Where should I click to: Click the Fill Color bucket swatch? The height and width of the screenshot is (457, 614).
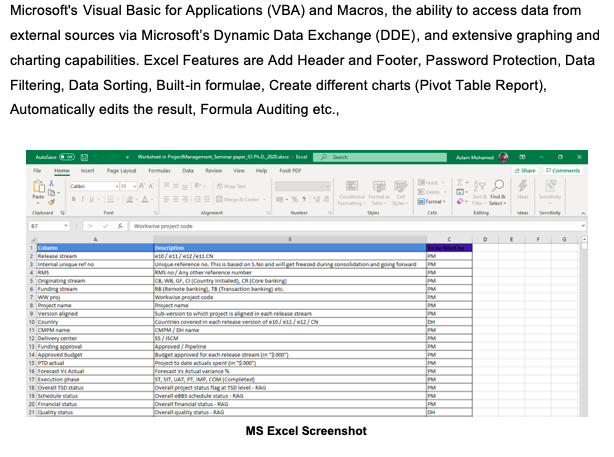click(x=130, y=199)
